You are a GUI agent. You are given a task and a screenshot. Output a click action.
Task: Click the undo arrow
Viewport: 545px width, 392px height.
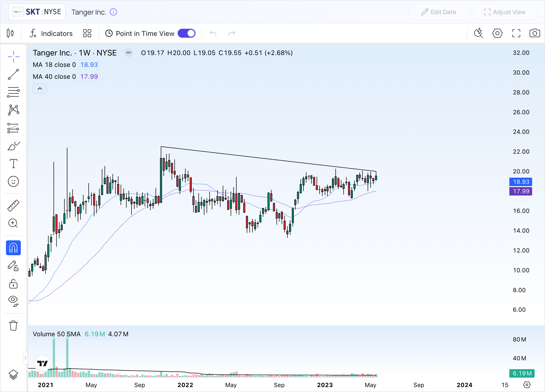[213, 33]
